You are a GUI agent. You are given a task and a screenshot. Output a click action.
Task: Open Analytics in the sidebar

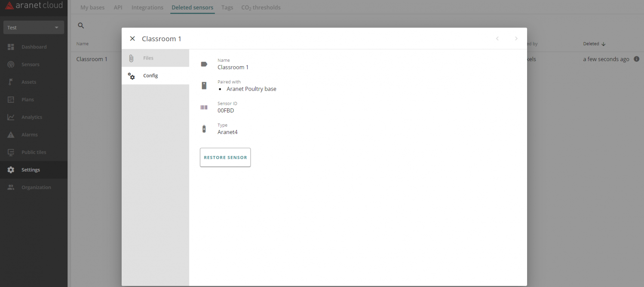pos(34,117)
